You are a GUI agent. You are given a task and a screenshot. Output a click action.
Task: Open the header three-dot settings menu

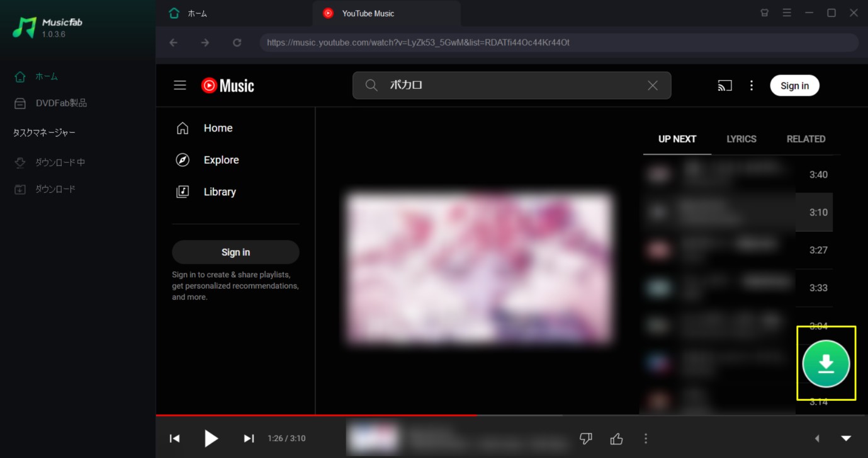coord(752,86)
